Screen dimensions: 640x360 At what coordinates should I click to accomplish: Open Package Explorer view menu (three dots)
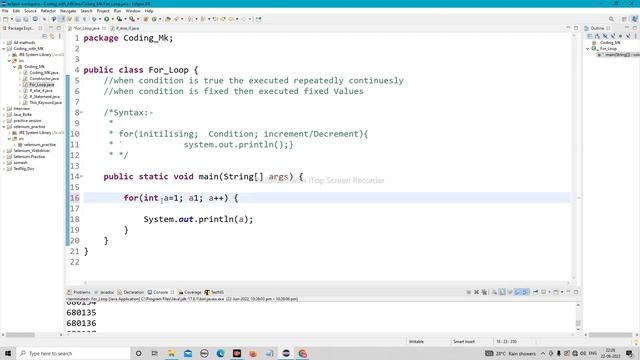(60, 36)
